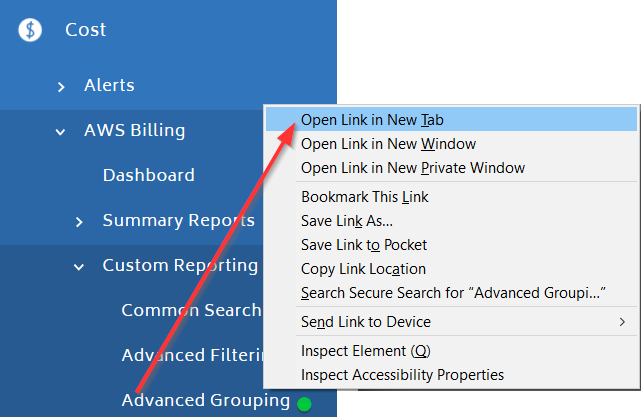Click the green dot beside Advanced Grouping

[x=304, y=404]
